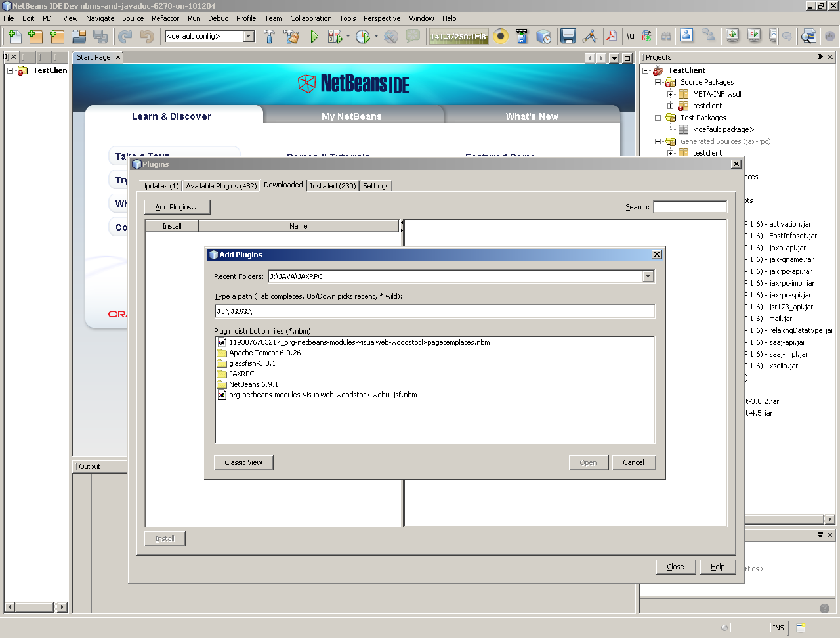840x639 pixels.
Task: Collapse the TestClient node in Projects panel
Action: [x=646, y=70]
